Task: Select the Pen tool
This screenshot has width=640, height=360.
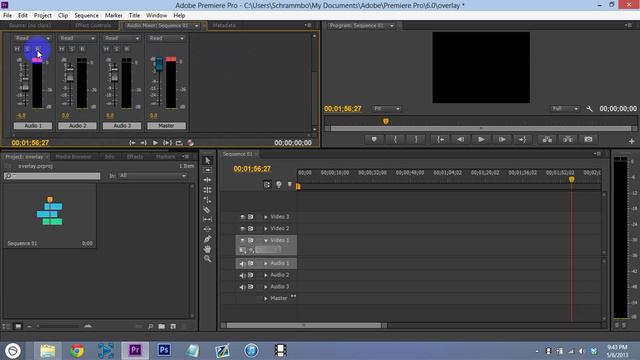Action: [207, 239]
